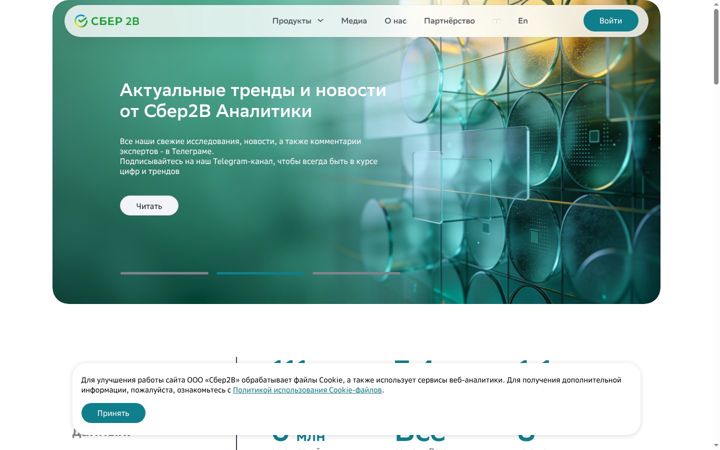Click the Сбер 2B logo
The height and width of the screenshot is (450, 720).
[107, 21]
